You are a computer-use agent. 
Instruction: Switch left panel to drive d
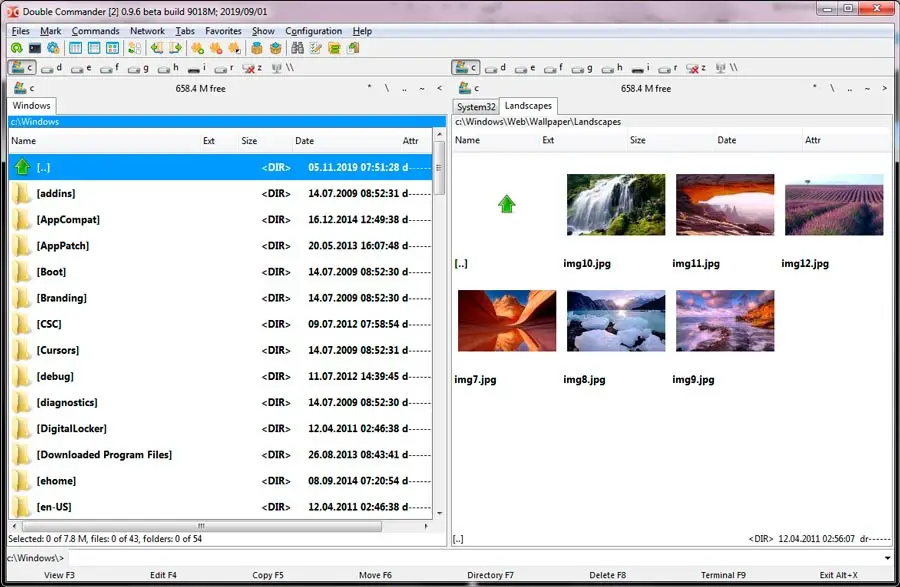pos(51,68)
